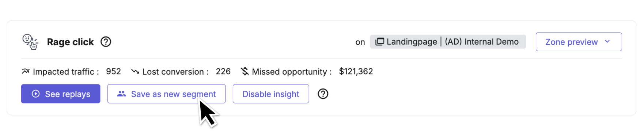Click the Lost conversion value 226
Screen dimensions: 644x136
[223, 71]
